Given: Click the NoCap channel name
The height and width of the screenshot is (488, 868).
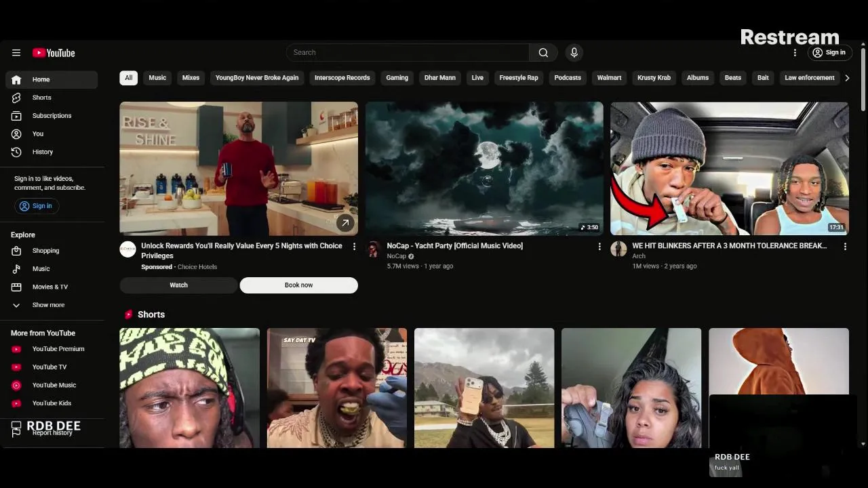Looking at the screenshot, I should click(x=396, y=256).
